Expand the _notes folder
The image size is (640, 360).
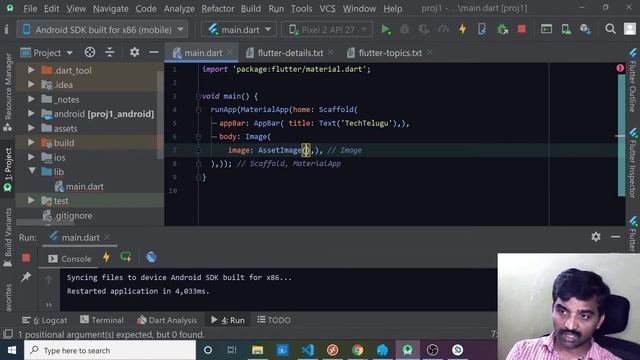tap(31, 99)
